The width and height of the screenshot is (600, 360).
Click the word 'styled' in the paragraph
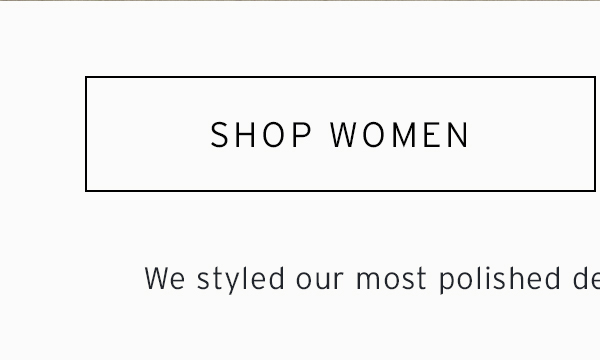tap(241, 280)
